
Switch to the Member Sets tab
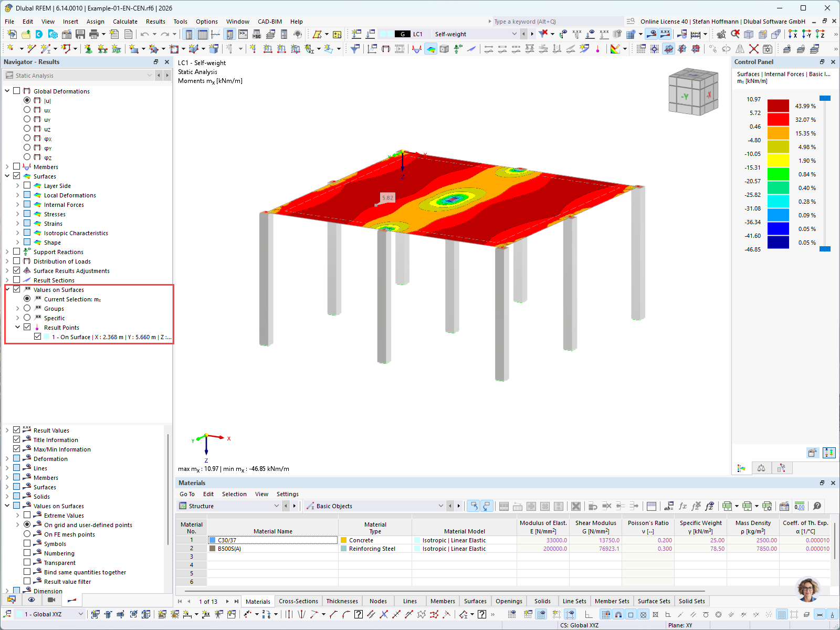coord(612,601)
